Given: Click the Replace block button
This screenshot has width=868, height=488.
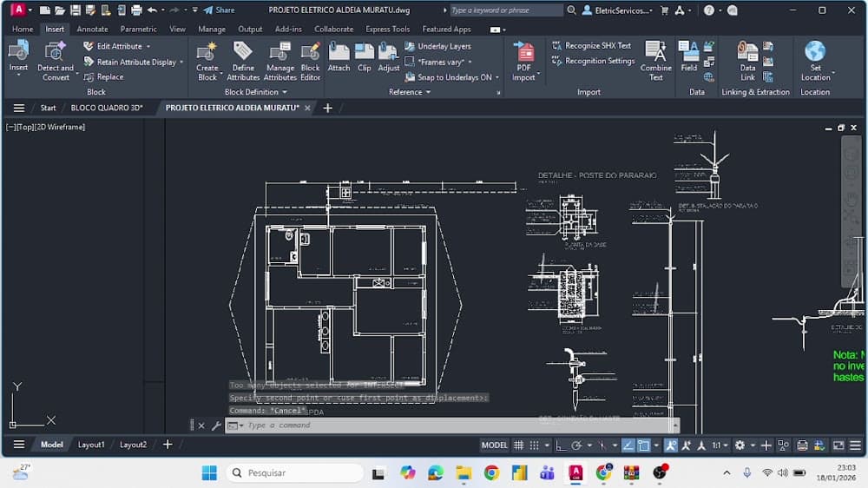Looking at the screenshot, I should click(x=103, y=77).
